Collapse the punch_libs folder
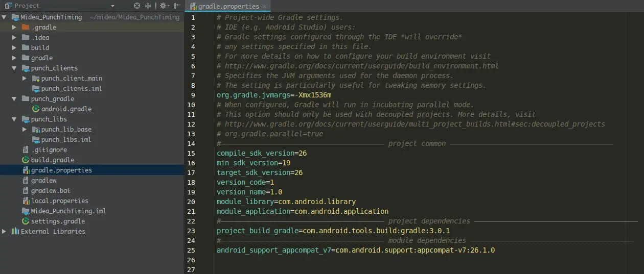The image size is (644, 274). point(14,119)
